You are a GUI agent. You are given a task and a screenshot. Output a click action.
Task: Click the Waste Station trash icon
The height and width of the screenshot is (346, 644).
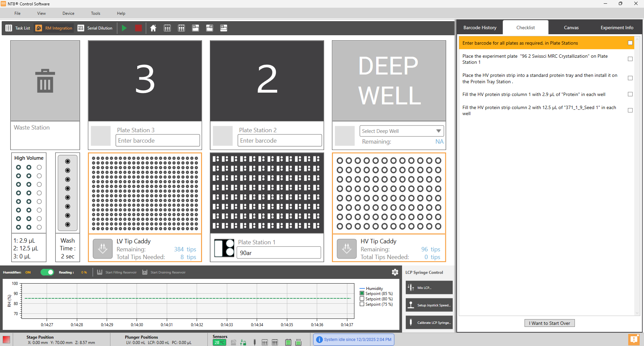(45, 81)
